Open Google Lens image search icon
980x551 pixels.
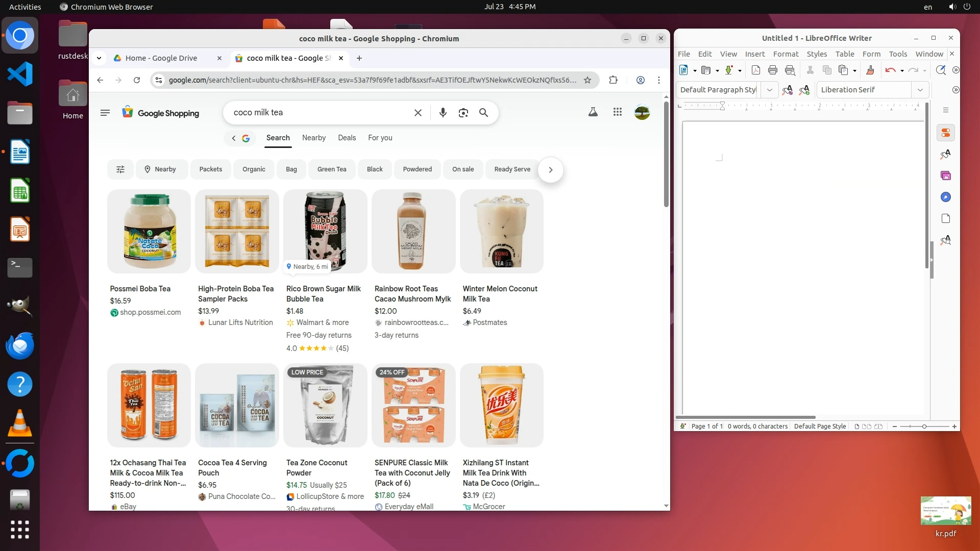(x=463, y=113)
